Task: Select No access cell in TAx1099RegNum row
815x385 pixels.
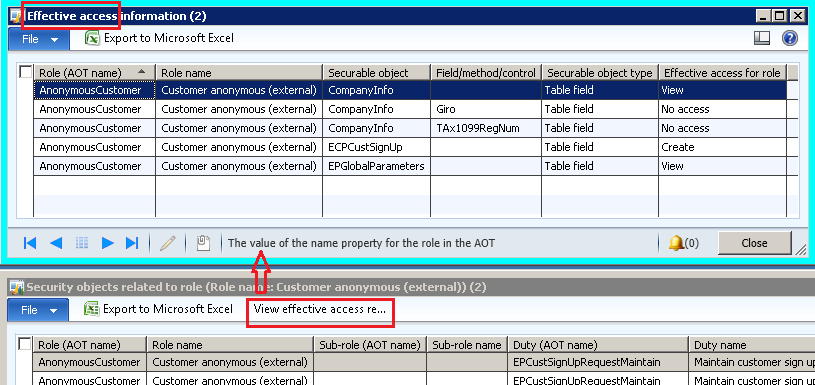Action: point(723,128)
